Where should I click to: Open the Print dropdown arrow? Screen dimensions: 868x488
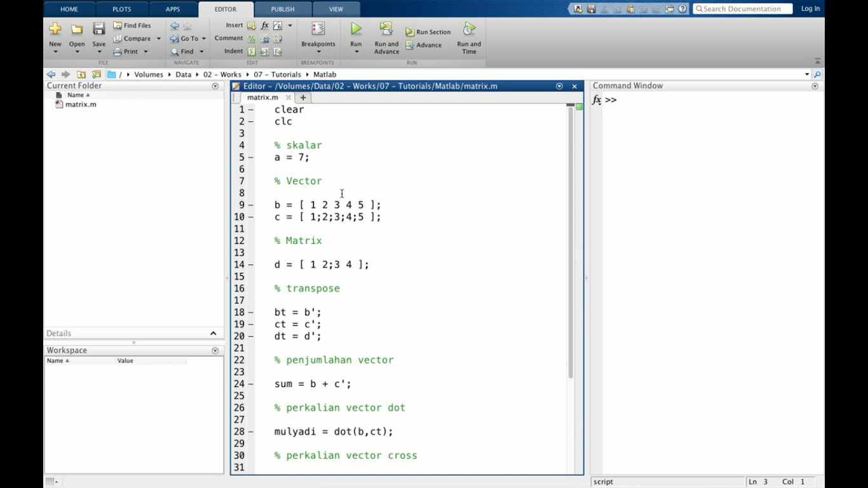pos(146,51)
